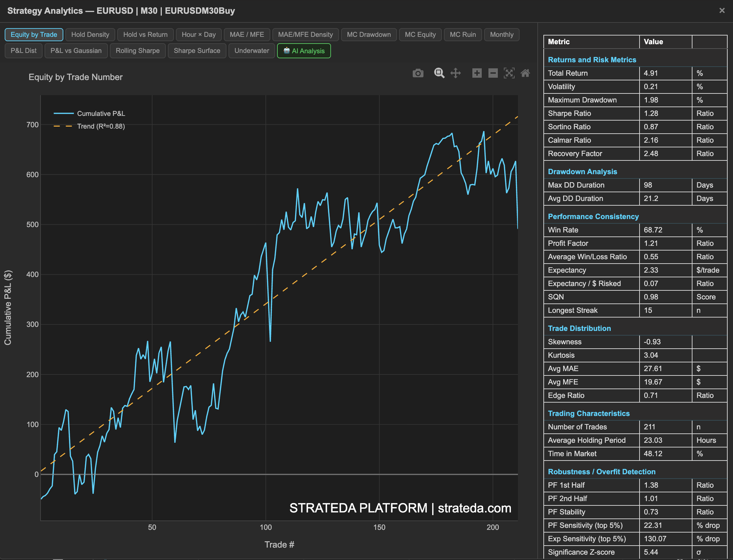Show the Hold vs Return analysis

[x=145, y=34]
